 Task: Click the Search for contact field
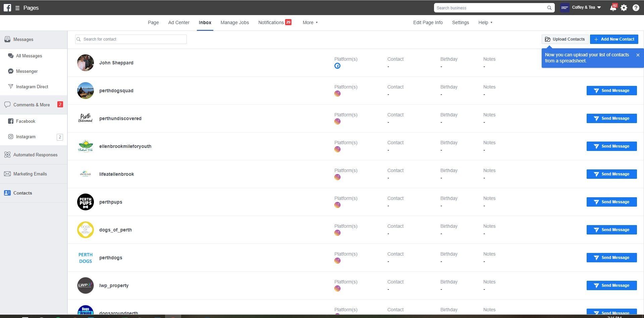click(x=131, y=39)
